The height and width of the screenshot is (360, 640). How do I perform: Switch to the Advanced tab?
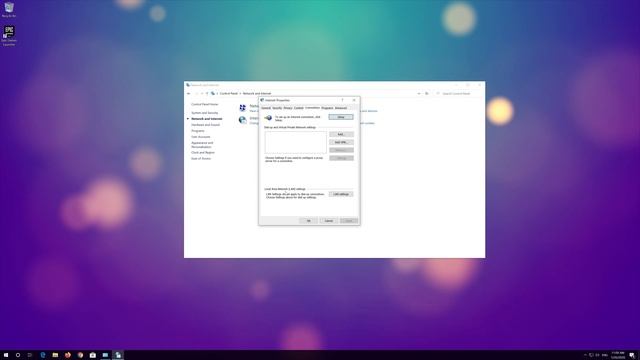[x=341, y=108]
